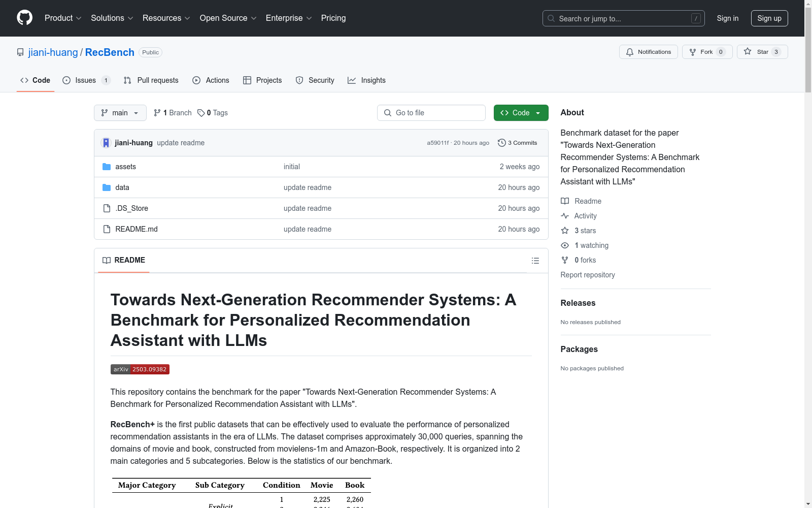The height and width of the screenshot is (508, 812).
Task: Click the .DS_Store file icon
Action: pyautogui.click(x=107, y=208)
